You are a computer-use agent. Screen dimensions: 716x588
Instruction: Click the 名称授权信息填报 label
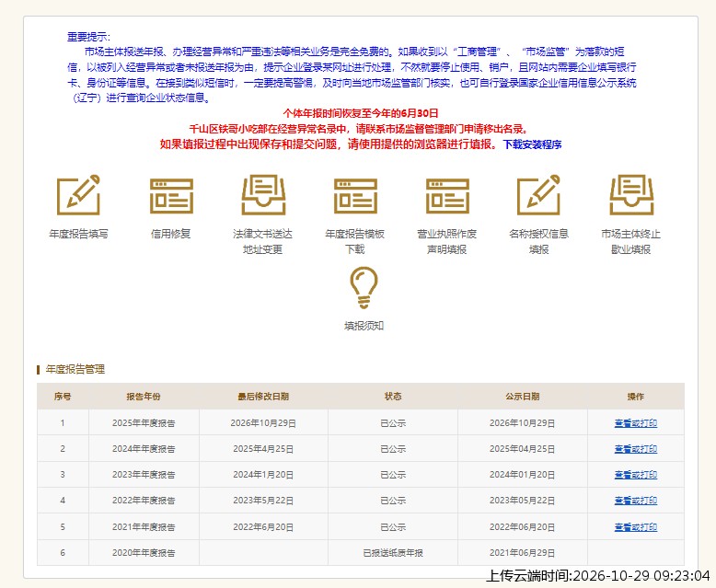point(538,241)
